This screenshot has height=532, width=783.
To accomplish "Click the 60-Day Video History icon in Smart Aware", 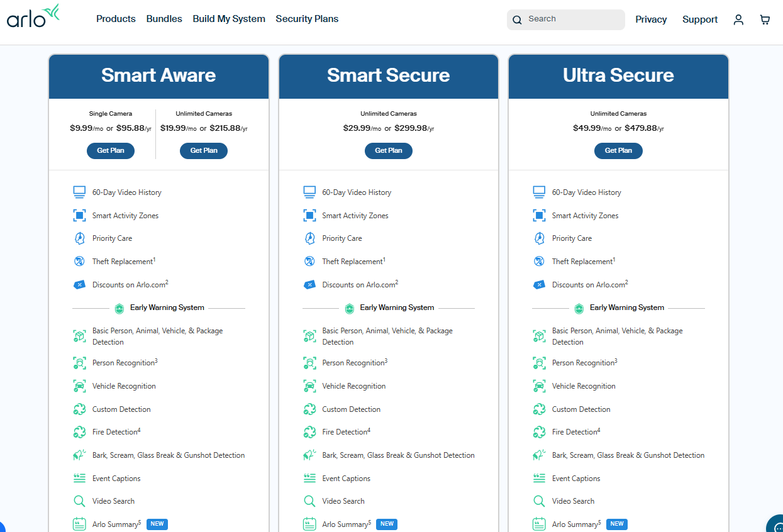I will click(79, 192).
